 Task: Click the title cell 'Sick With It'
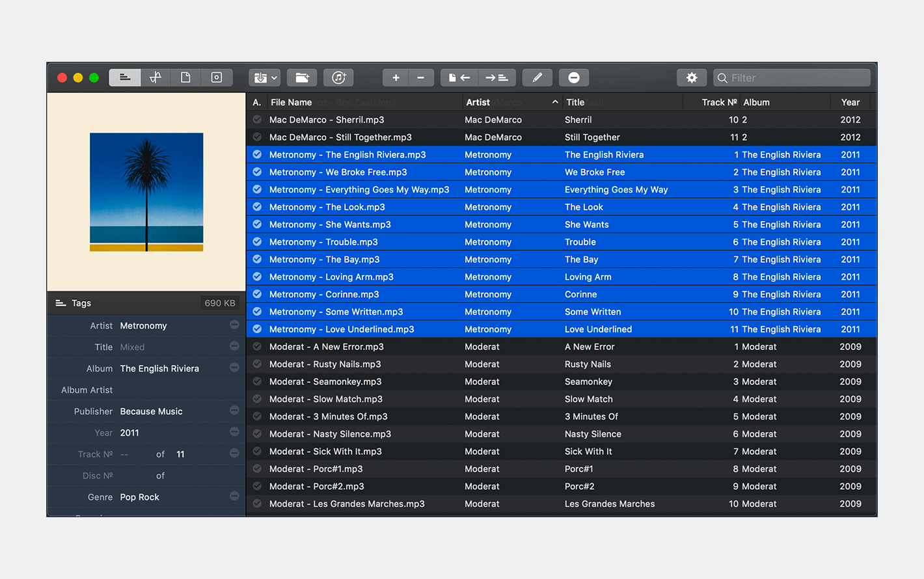point(588,451)
